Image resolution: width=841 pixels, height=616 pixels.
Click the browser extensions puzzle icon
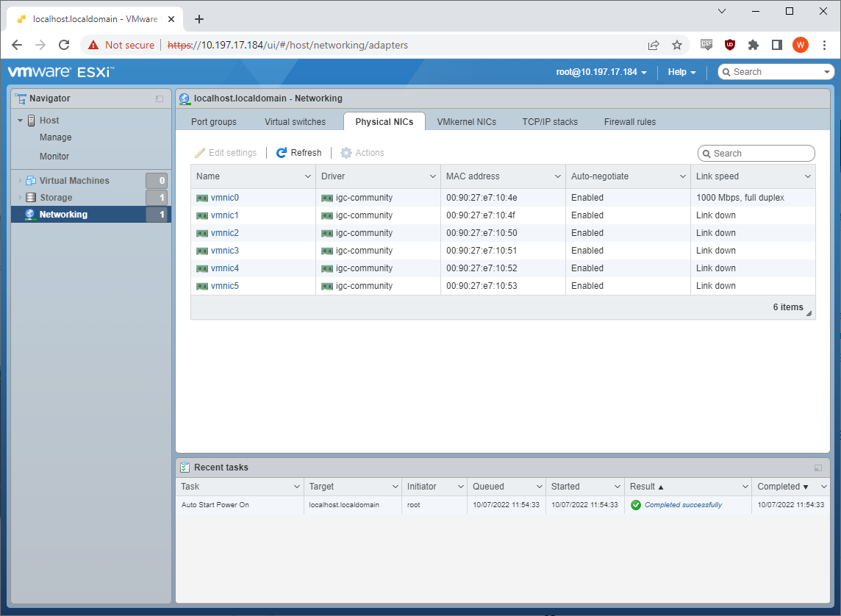(x=753, y=45)
